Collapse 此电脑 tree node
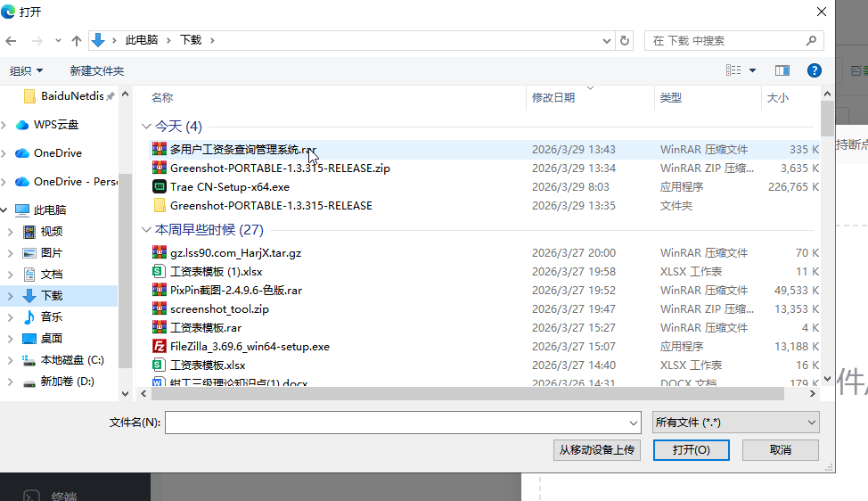 4,209
